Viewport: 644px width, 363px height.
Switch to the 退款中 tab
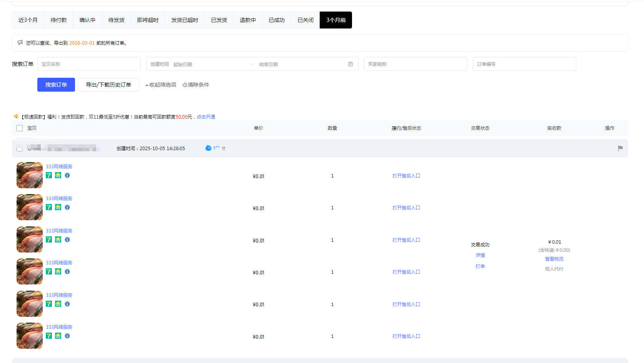coord(248,20)
